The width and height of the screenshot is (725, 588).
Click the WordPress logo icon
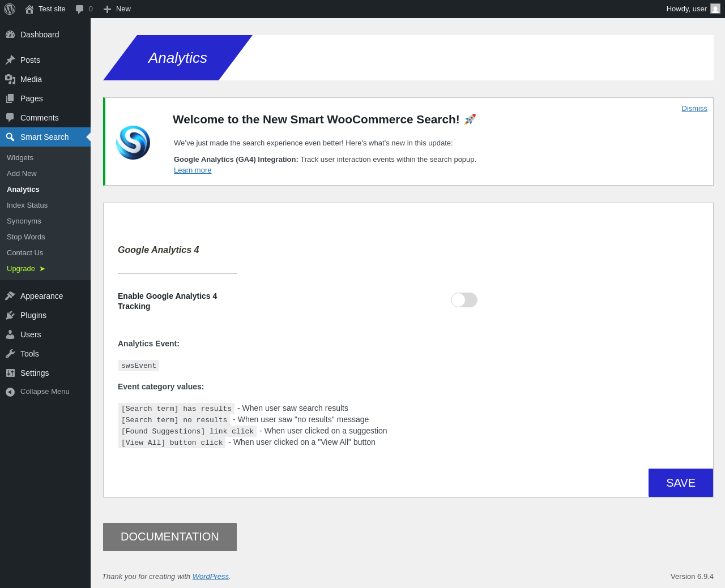tap(10, 9)
